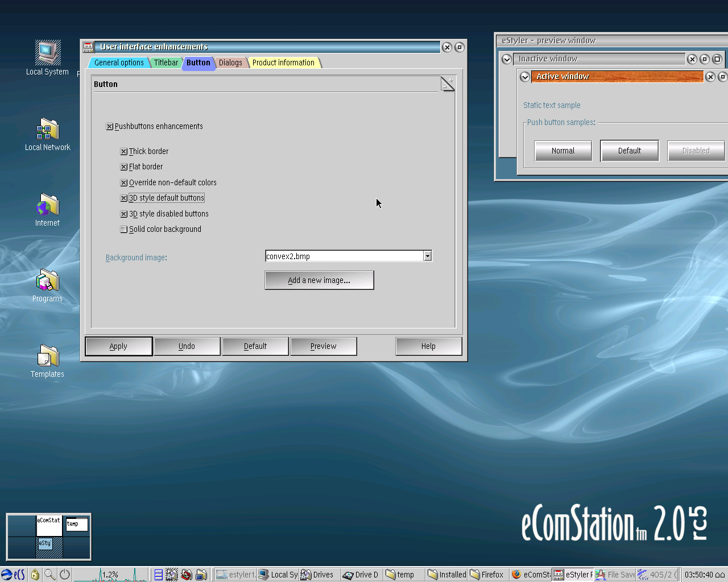Image resolution: width=728 pixels, height=582 pixels.
Task: Open the Internet desktop folder
Action: click(48, 210)
